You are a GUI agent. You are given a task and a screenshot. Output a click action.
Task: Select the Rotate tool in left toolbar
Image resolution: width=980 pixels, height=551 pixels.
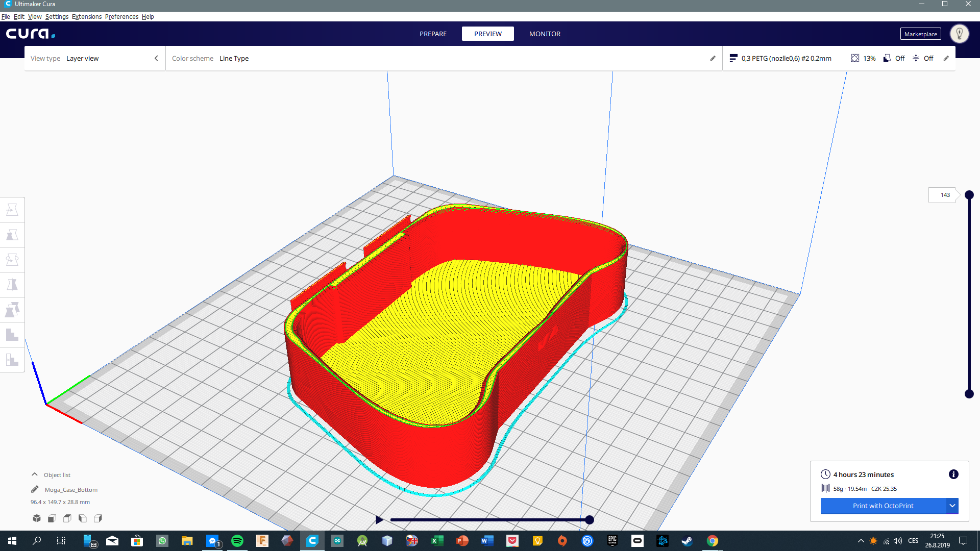(x=12, y=260)
